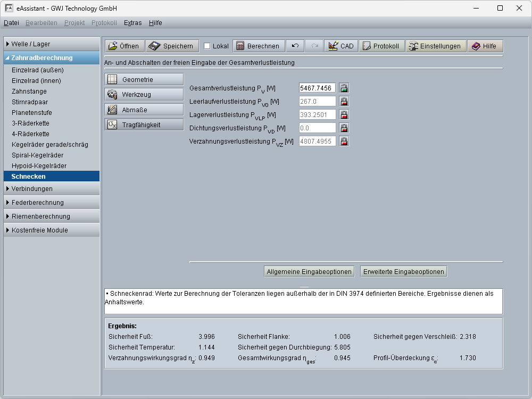Open the CAD export button
This screenshot has width=532, height=399.
tap(341, 46)
